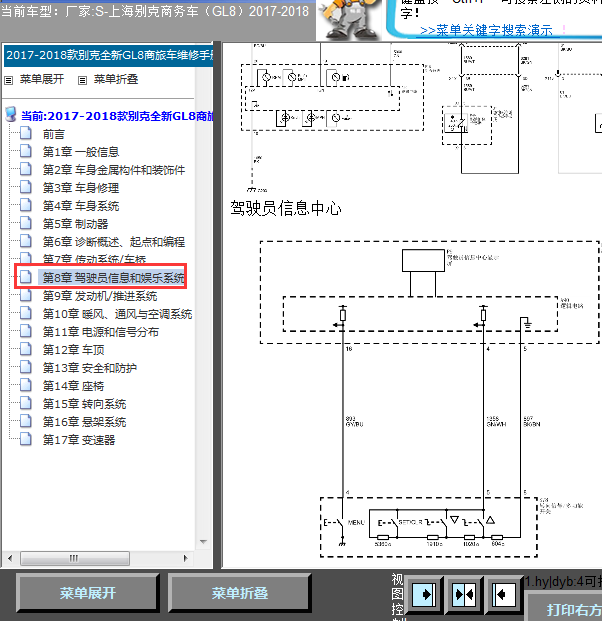
Task: Open 第12章 车顶
Action: click(x=73, y=350)
